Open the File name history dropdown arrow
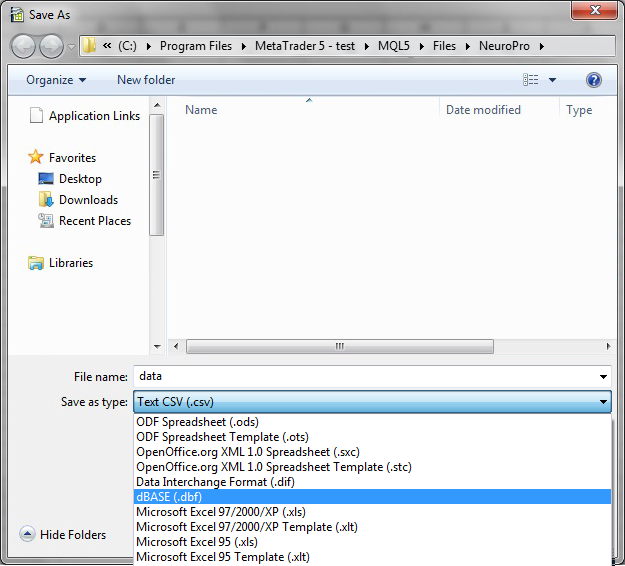Screen dimensions: 625x566 pyautogui.click(x=603, y=377)
